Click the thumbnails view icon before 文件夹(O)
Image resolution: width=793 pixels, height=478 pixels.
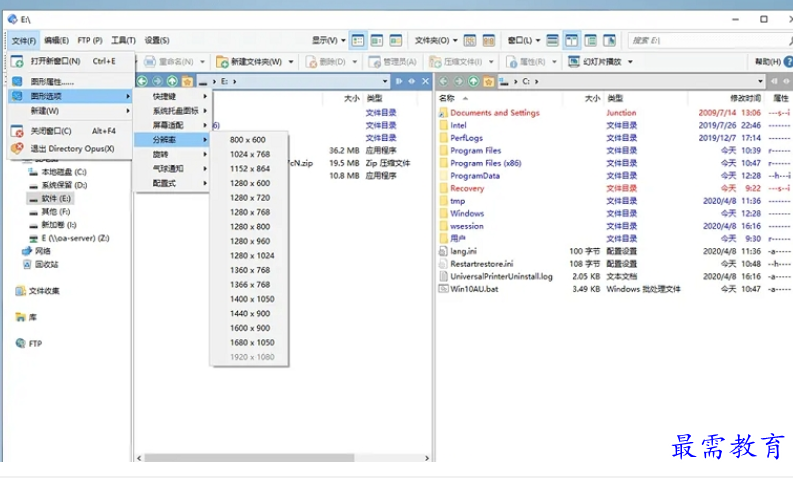(395, 40)
